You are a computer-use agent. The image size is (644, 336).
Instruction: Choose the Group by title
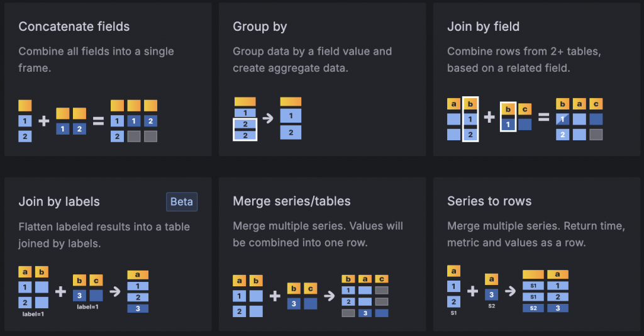pos(260,26)
